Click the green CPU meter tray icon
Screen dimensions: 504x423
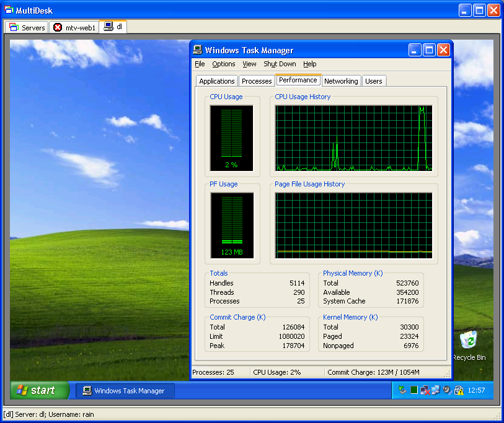pyautogui.click(x=413, y=390)
